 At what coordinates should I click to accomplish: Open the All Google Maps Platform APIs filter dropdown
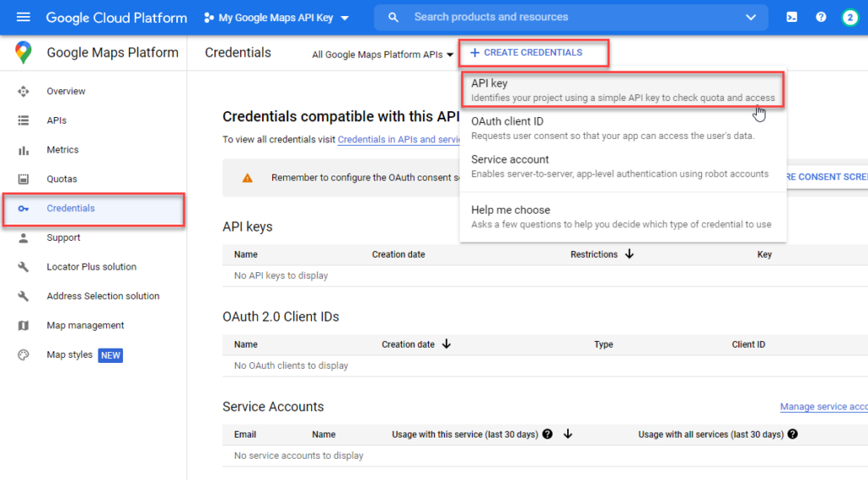click(x=382, y=54)
